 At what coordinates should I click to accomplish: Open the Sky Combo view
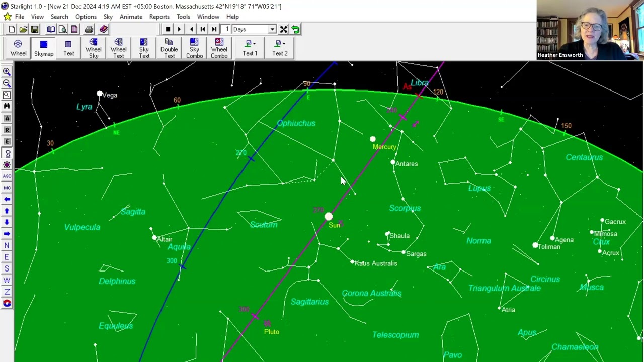click(x=194, y=48)
